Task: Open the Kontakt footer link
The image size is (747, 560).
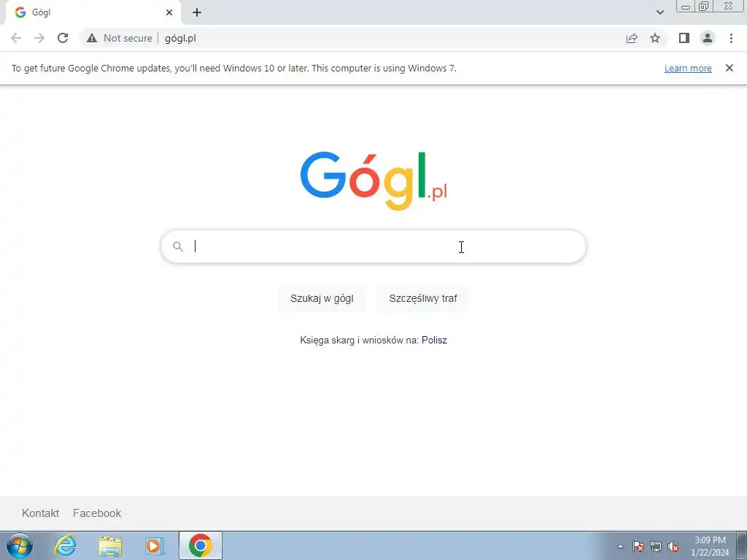Action: (x=41, y=513)
